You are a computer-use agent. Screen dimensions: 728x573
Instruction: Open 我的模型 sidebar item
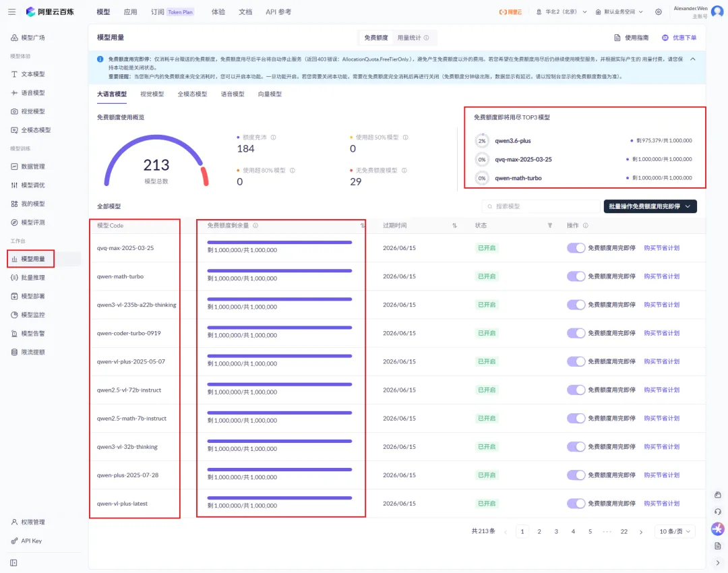coord(28,204)
